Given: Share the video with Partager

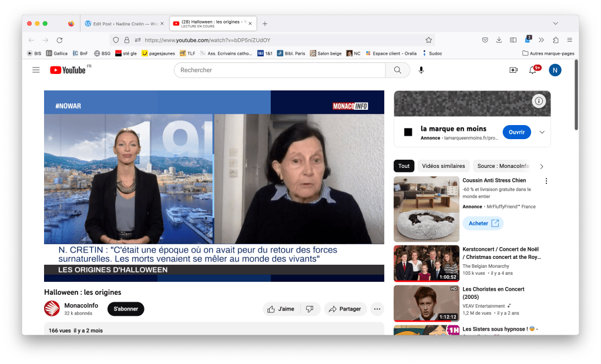Looking at the screenshot, I should pyautogui.click(x=345, y=309).
